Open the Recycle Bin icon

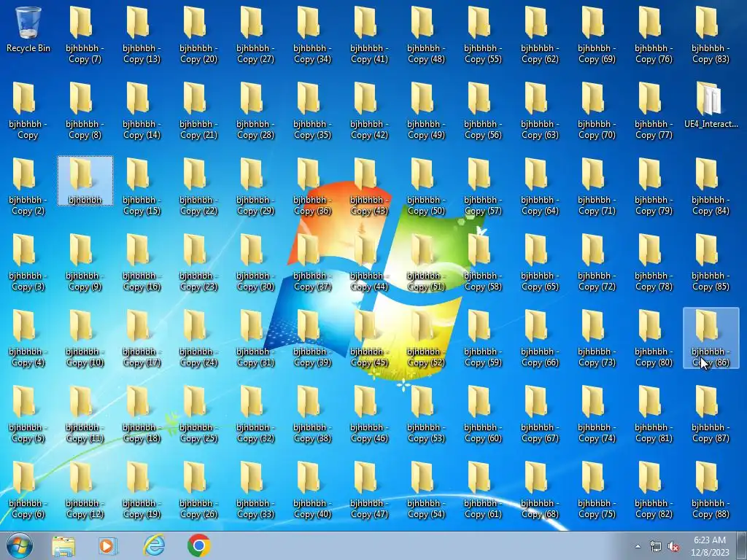28,29
